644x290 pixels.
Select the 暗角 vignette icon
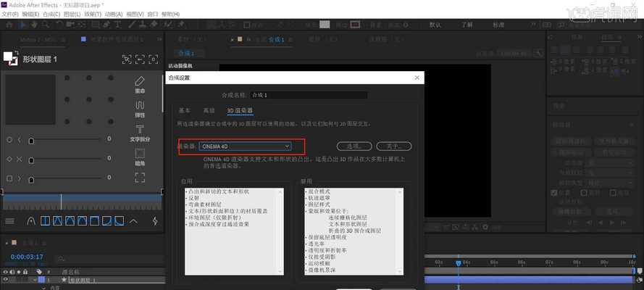click(x=140, y=154)
